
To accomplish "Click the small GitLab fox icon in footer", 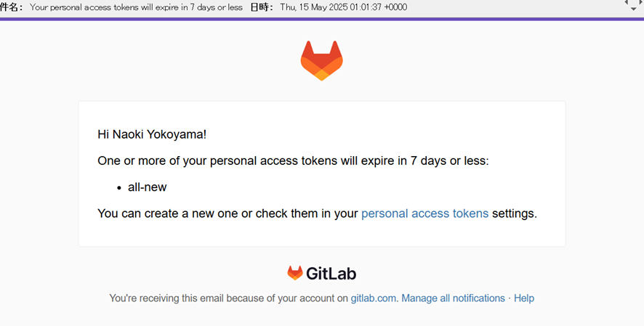I will tap(295, 273).
